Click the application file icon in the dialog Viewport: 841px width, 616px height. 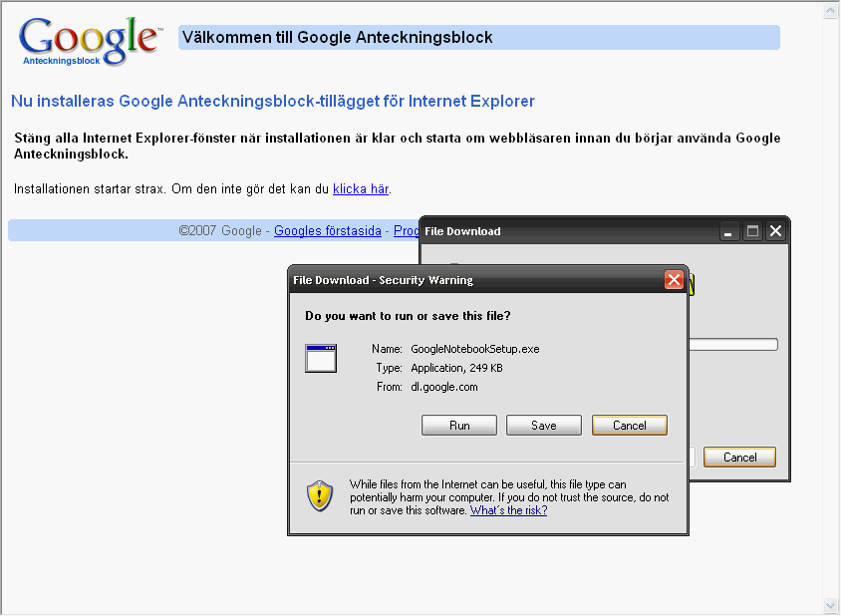[321, 358]
